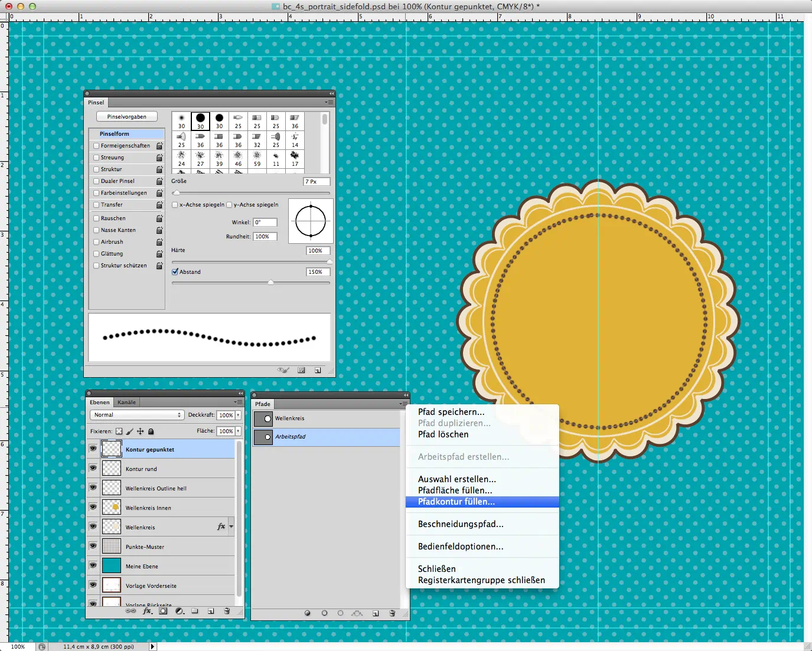Click the Winkel angle input field
Image resolution: width=812 pixels, height=651 pixels.
point(265,223)
